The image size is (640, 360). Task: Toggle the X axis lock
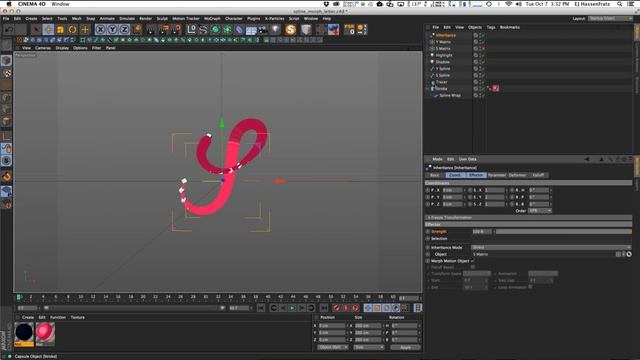(x=100, y=29)
